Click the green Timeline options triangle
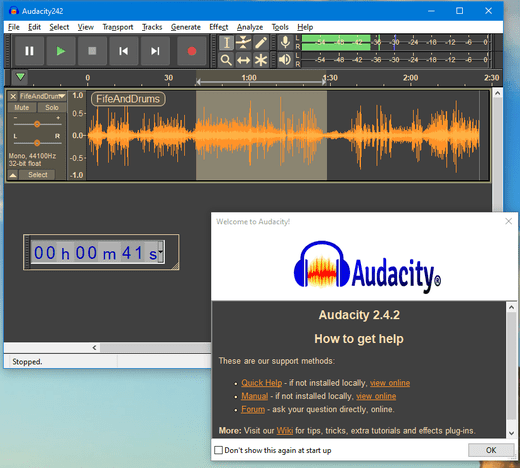Screen dimensions: 520x468 (x=20, y=77)
